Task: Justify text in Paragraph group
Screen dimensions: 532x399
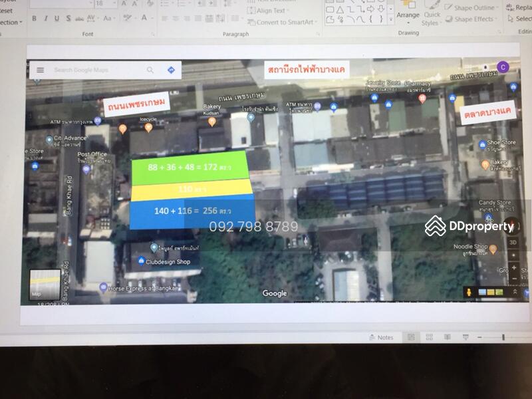Action: [x=198, y=19]
